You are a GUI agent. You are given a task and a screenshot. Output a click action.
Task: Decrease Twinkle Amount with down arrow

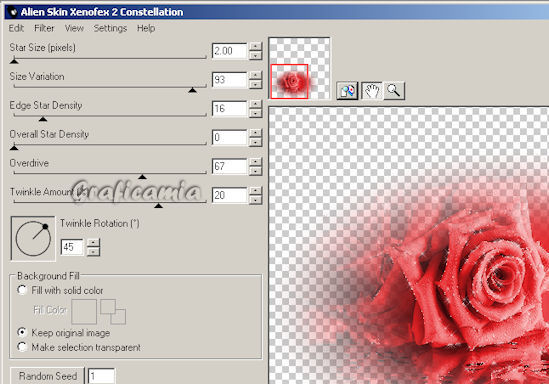(256, 199)
